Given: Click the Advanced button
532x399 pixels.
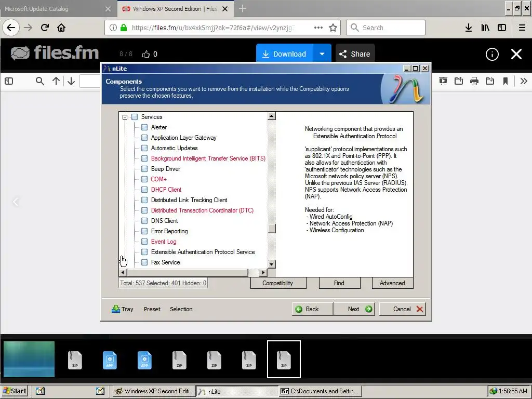Looking at the screenshot, I should point(392,283).
